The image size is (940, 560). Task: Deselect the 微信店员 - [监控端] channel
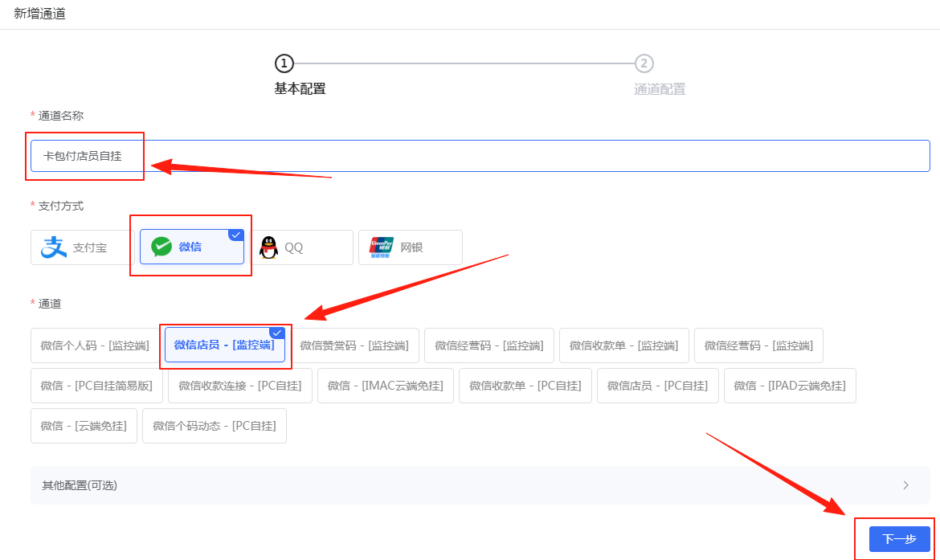[225, 345]
